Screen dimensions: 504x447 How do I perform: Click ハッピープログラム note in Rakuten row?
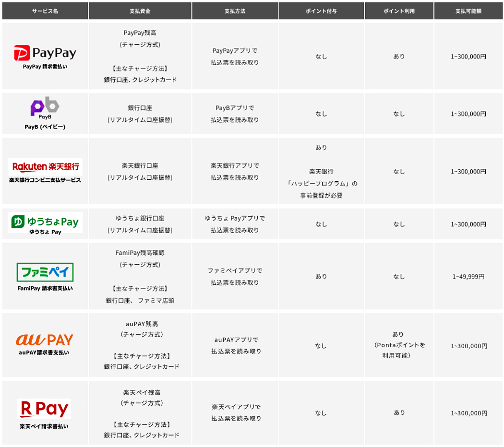(x=322, y=184)
